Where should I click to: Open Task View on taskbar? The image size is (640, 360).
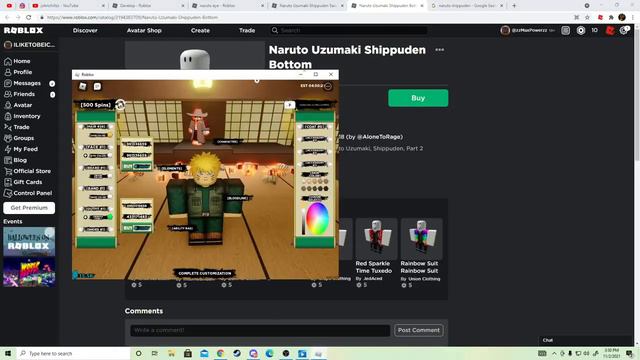pyautogui.click(x=155, y=353)
